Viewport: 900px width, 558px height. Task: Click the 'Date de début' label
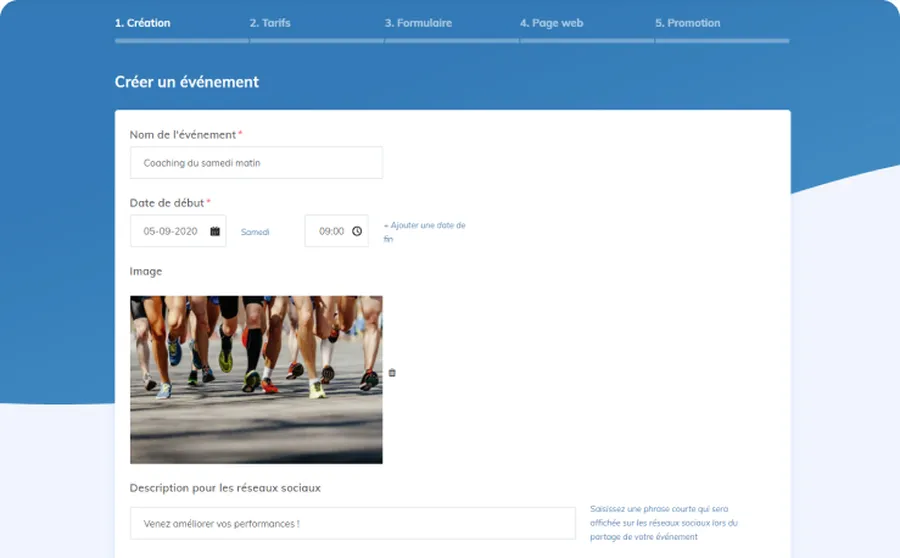[x=166, y=203]
